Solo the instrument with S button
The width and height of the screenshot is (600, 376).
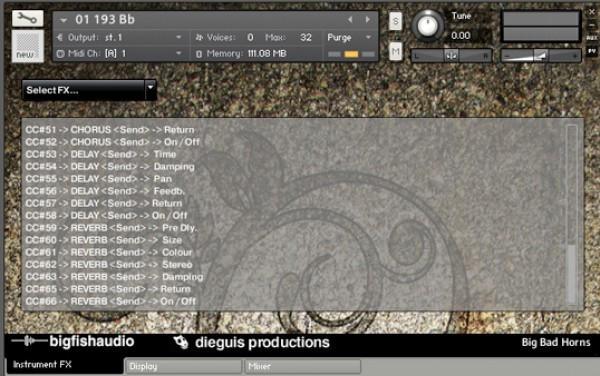click(x=396, y=21)
